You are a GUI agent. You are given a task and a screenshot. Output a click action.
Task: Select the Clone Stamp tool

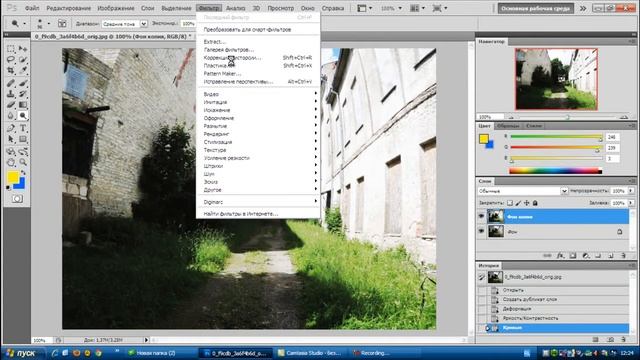click(x=11, y=94)
